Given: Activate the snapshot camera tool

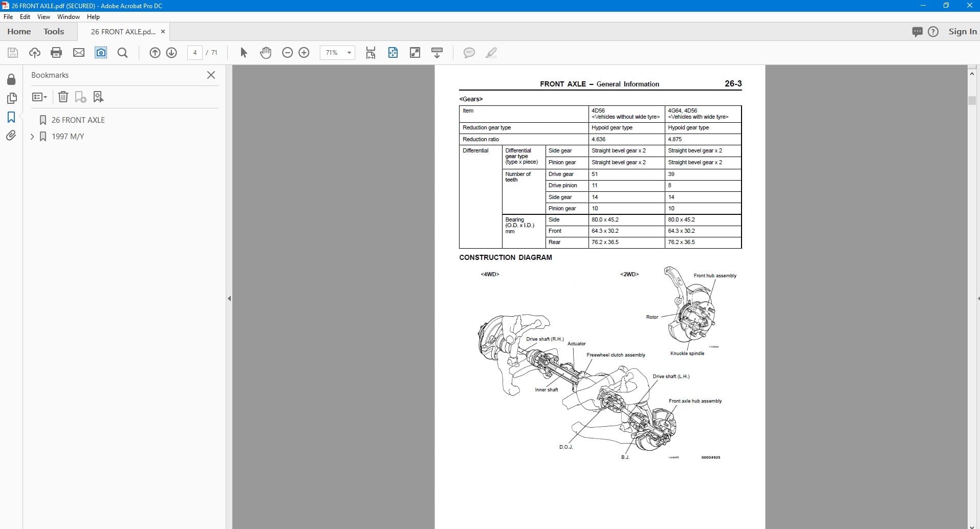Looking at the screenshot, I should click(x=101, y=53).
